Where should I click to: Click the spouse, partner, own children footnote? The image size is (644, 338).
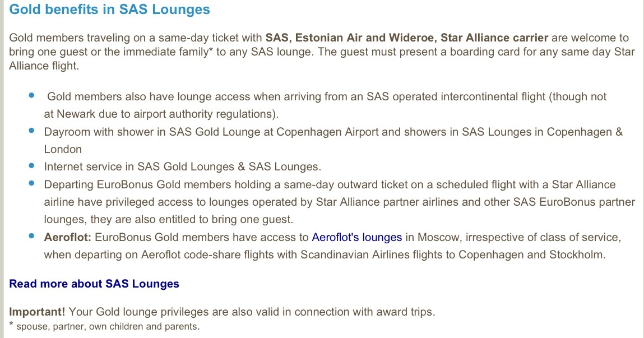108,326
